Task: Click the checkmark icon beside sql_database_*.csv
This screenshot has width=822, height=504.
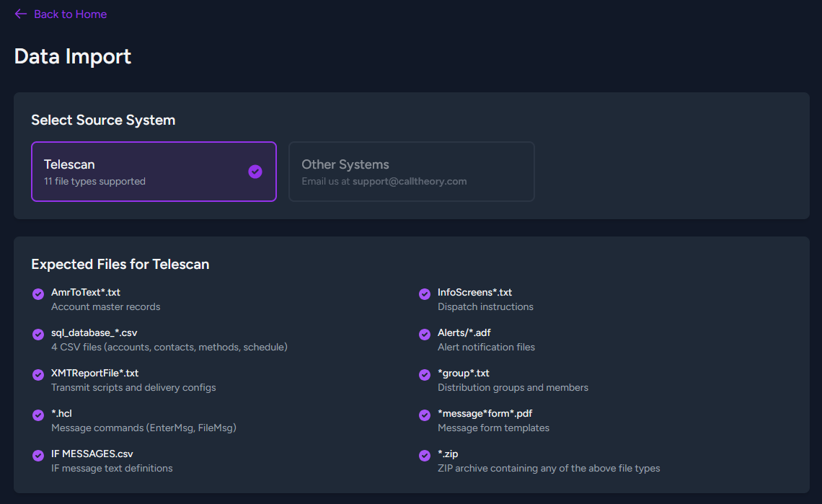Action: [x=38, y=334]
